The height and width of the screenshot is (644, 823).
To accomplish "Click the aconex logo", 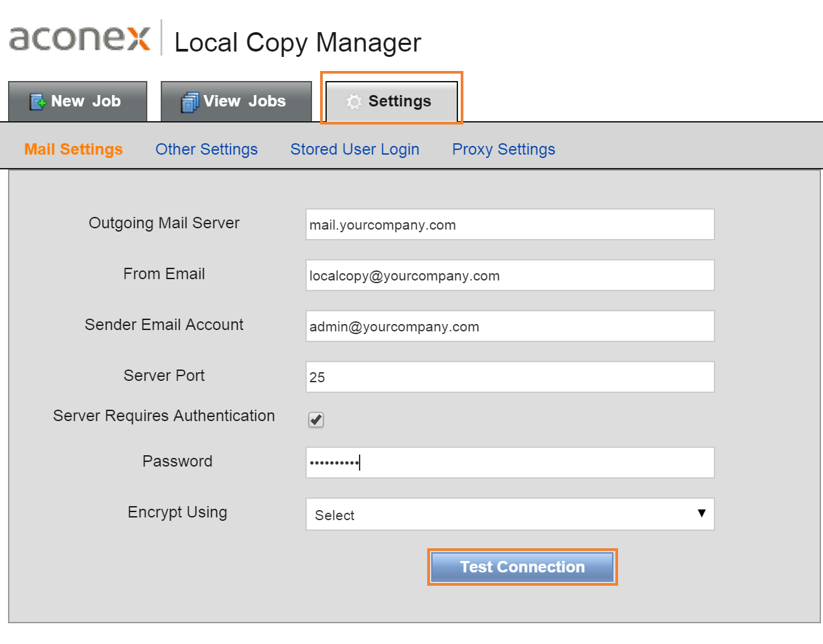I will [x=79, y=38].
